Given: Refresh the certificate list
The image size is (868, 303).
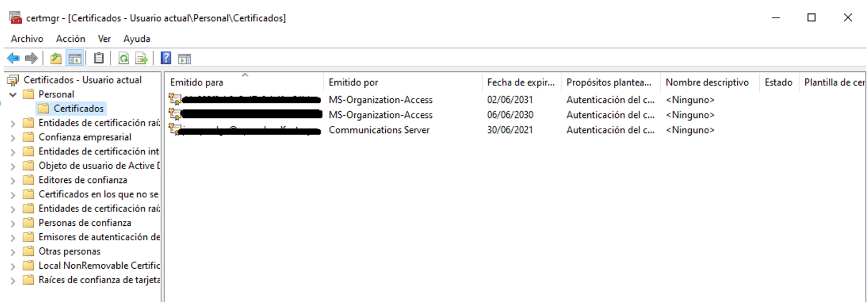Looking at the screenshot, I should pyautogui.click(x=124, y=58).
